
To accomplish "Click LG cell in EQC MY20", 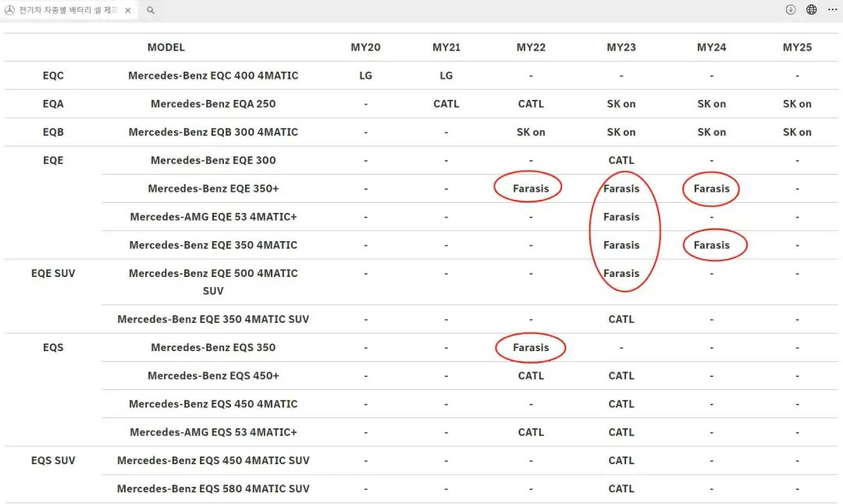I will tap(365, 76).
